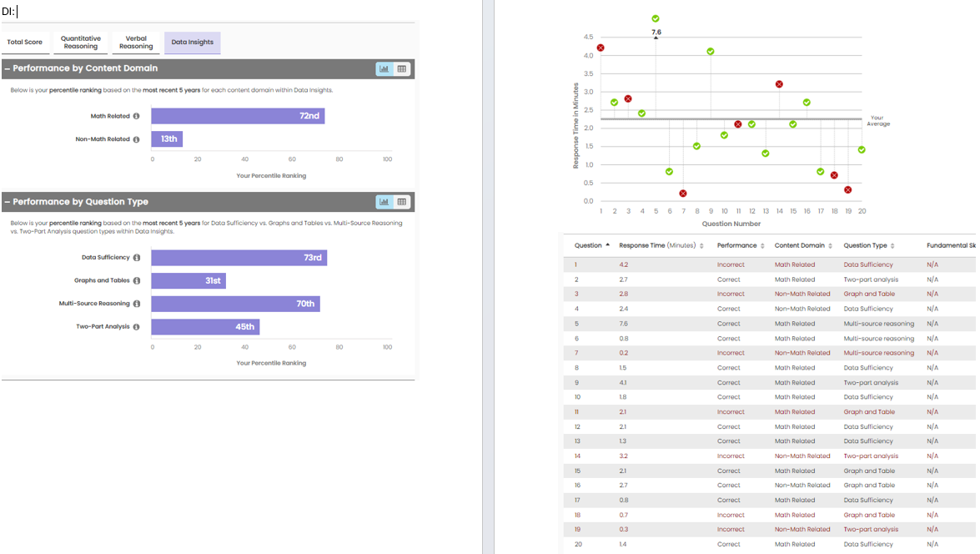This screenshot has height=554, width=980.
Task: Click the Graphs and Tables info icon
Action: (136, 281)
